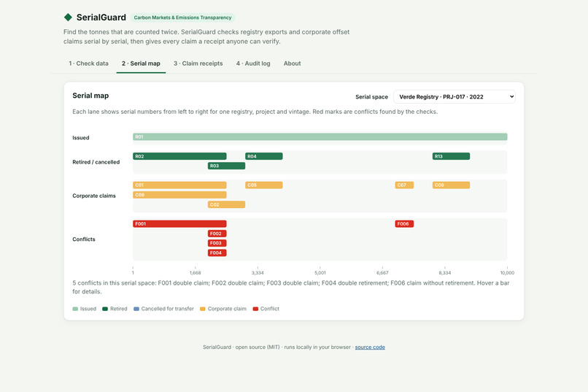
Task: Click the 5,001 axis tick label
Action: [320, 273]
